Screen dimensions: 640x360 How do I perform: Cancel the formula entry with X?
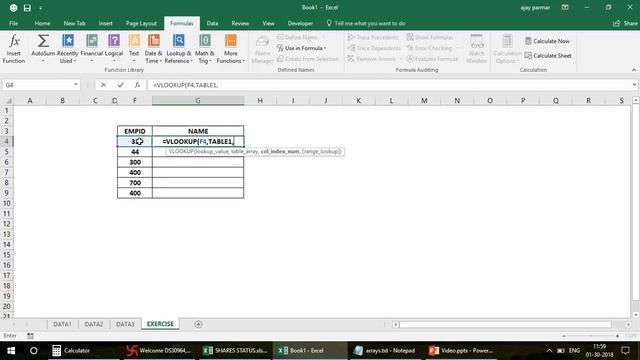coord(103,85)
